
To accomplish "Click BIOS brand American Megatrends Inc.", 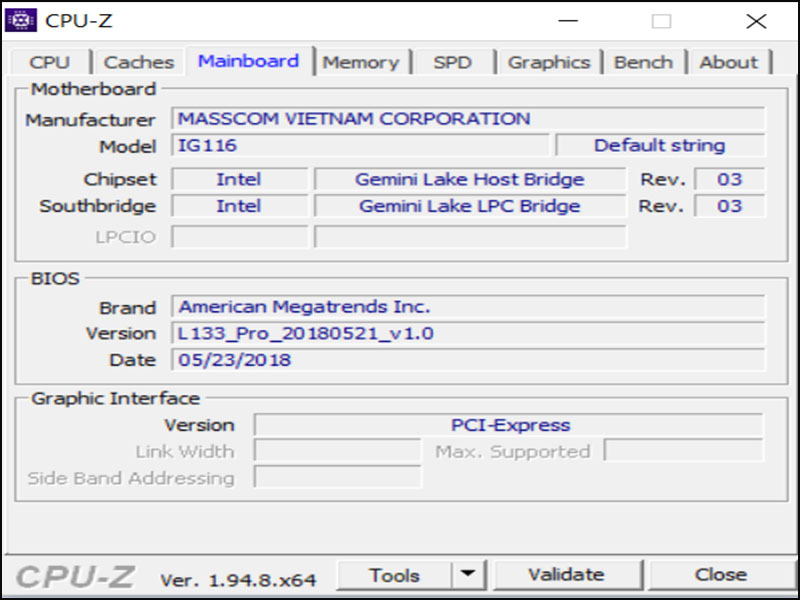I will (x=468, y=307).
